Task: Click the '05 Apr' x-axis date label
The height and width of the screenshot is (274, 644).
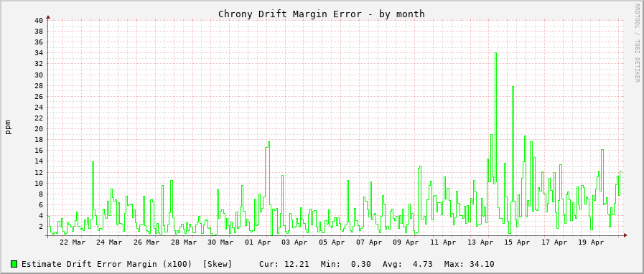Action: [332, 242]
